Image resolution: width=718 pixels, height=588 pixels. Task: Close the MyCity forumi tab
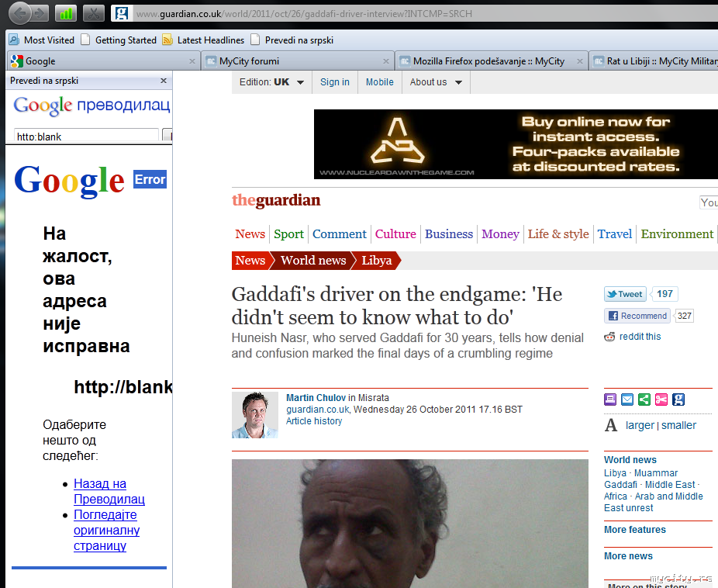[386, 61]
